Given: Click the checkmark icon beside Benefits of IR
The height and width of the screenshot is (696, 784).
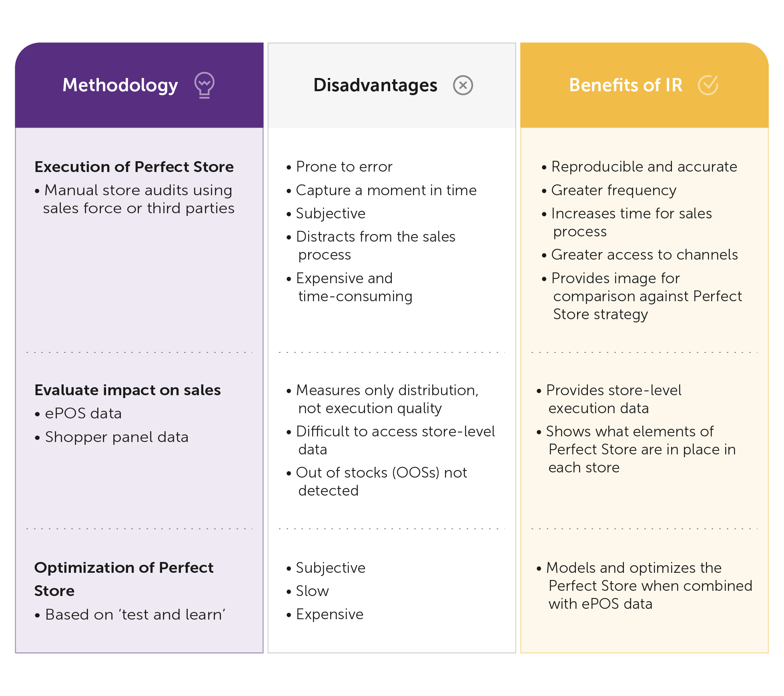Looking at the screenshot, I should (x=708, y=85).
